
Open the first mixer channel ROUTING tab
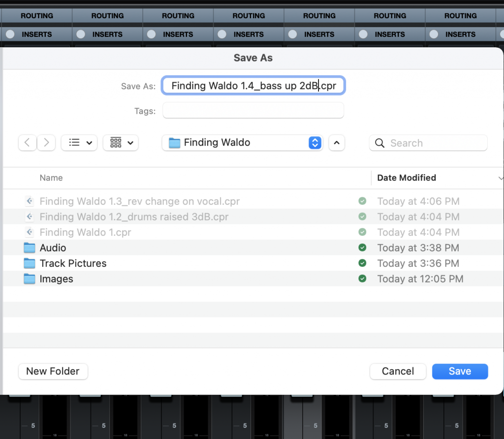(x=36, y=15)
